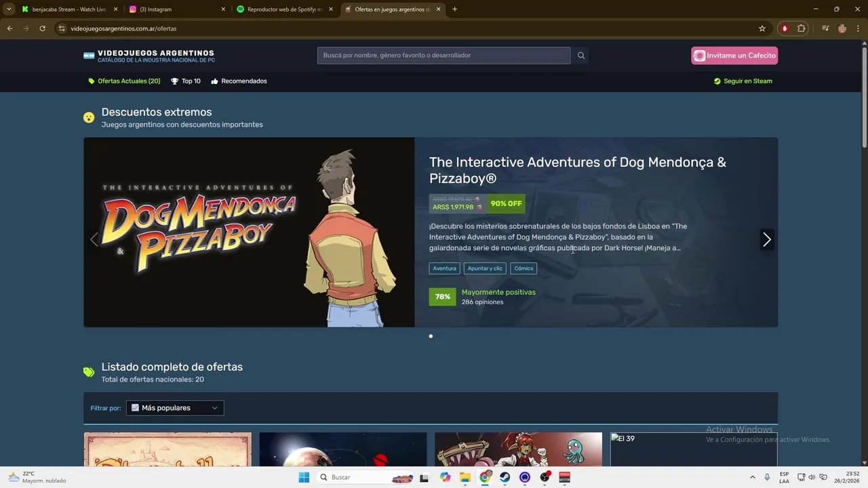Follow the Seguir en Steam link
The height and width of the screenshot is (488, 868).
click(x=743, y=81)
